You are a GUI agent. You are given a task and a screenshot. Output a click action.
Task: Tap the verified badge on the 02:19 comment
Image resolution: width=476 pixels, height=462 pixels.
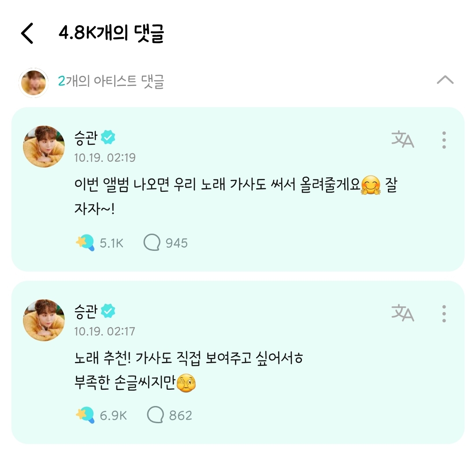[x=108, y=138]
